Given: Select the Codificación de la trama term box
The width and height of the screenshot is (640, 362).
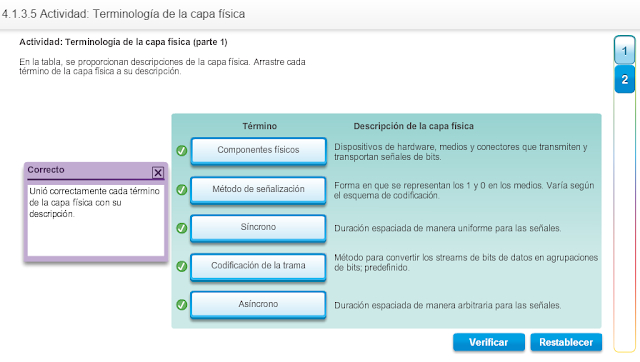Looking at the screenshot, I should (258, 267).
